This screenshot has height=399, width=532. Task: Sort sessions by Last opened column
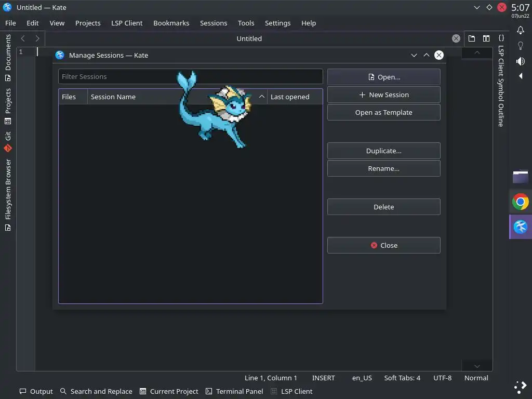(x=295, y=97)
